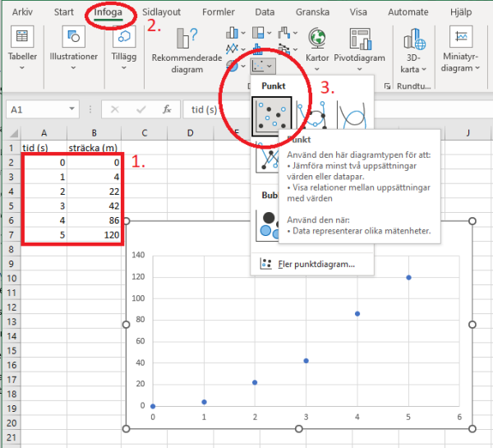This screenshot has height=448, width=493.
Task: Open the Formler ribbon tab
Action: point(217,12)
